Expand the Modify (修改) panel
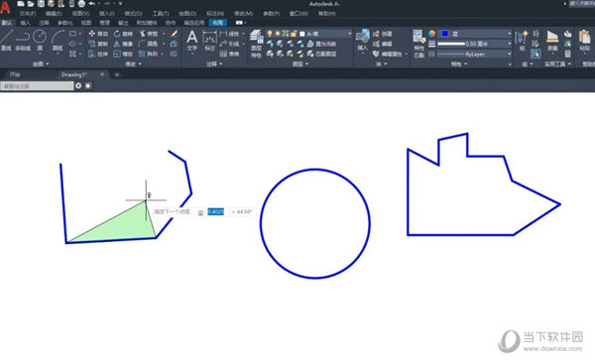Image resolution: width=595 pixels, height=364 pixels. [x=133, y=64]
